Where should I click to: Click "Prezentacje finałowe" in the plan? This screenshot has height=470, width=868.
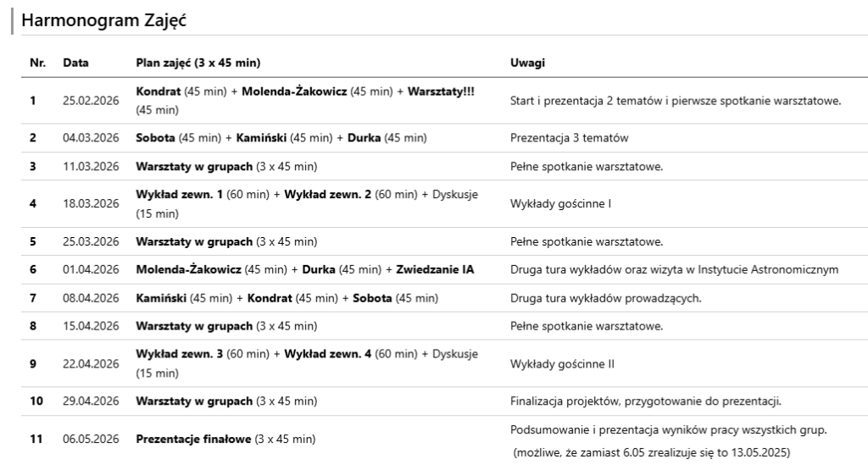pyautogui.click(x=194, y=439)
